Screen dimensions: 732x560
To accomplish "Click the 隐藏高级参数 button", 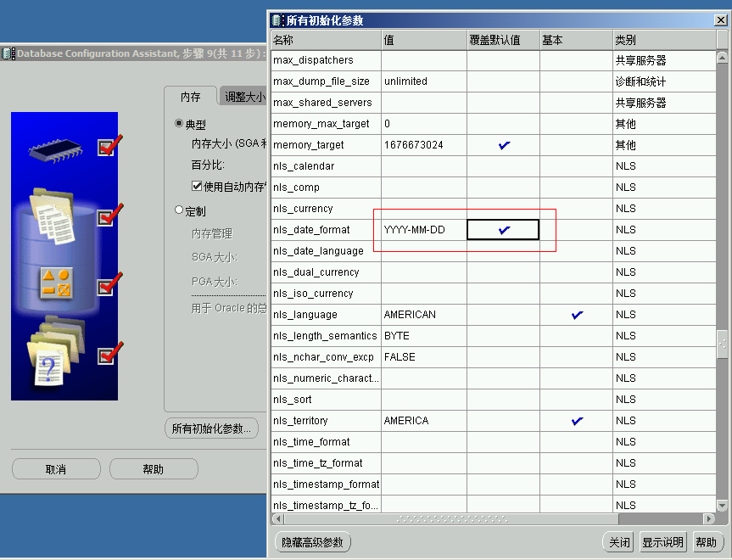I will click(x=314, y=541).
